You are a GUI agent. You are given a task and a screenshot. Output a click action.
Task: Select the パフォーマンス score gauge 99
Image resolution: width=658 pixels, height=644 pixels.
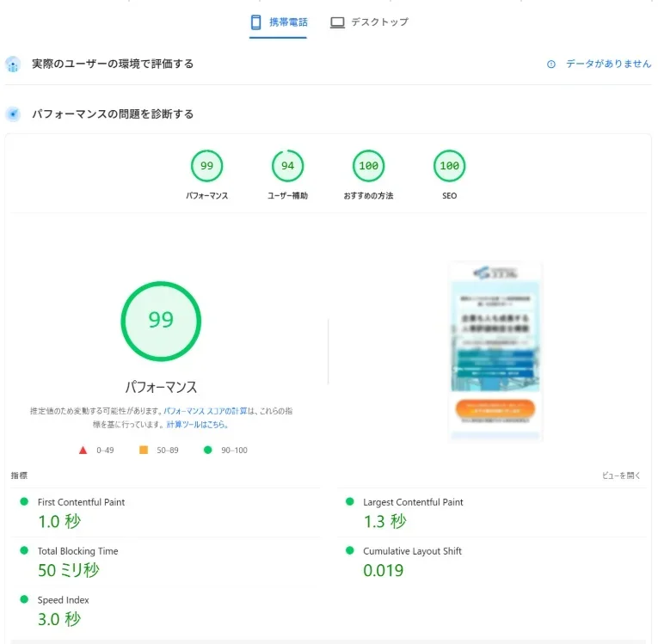click(206, 166)
